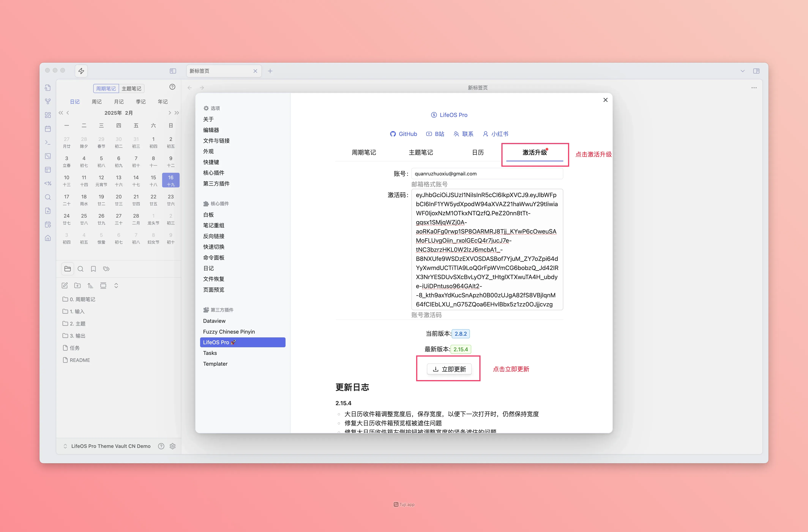Click the command palette terminal icon

48,142
